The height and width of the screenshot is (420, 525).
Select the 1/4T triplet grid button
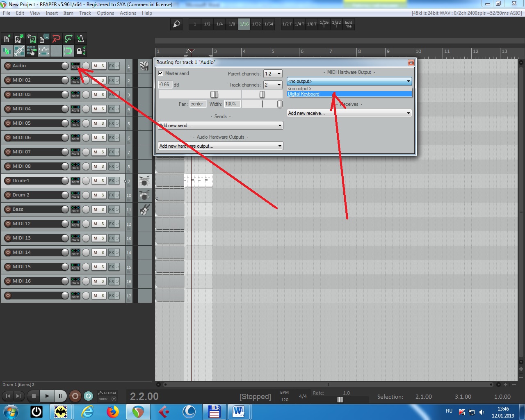pos(299,24)
